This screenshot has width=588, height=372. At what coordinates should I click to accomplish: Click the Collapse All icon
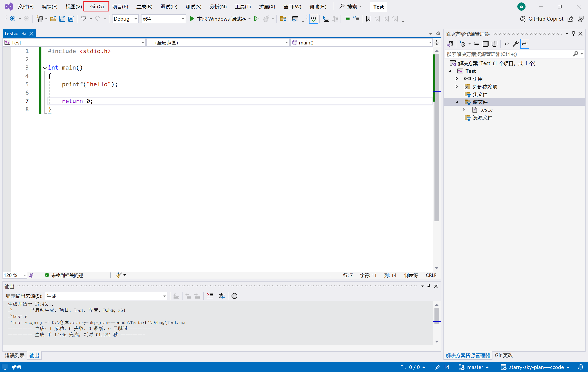pos(486,44)
